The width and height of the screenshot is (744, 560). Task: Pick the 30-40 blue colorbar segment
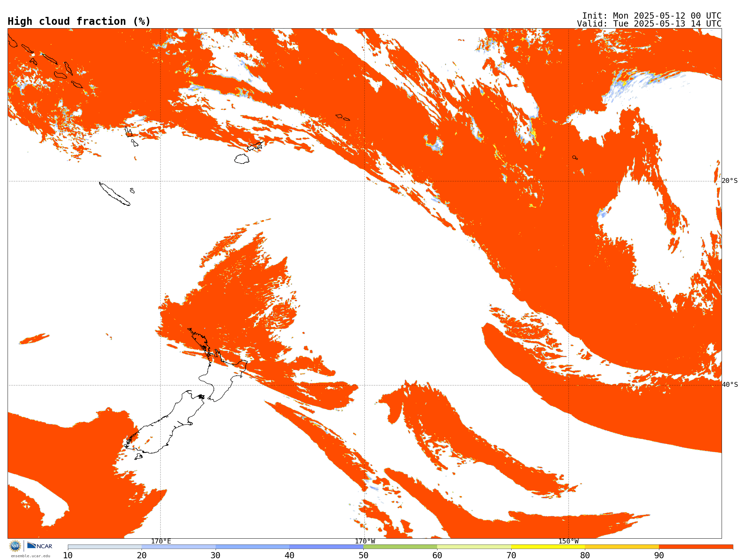(252, 547)
